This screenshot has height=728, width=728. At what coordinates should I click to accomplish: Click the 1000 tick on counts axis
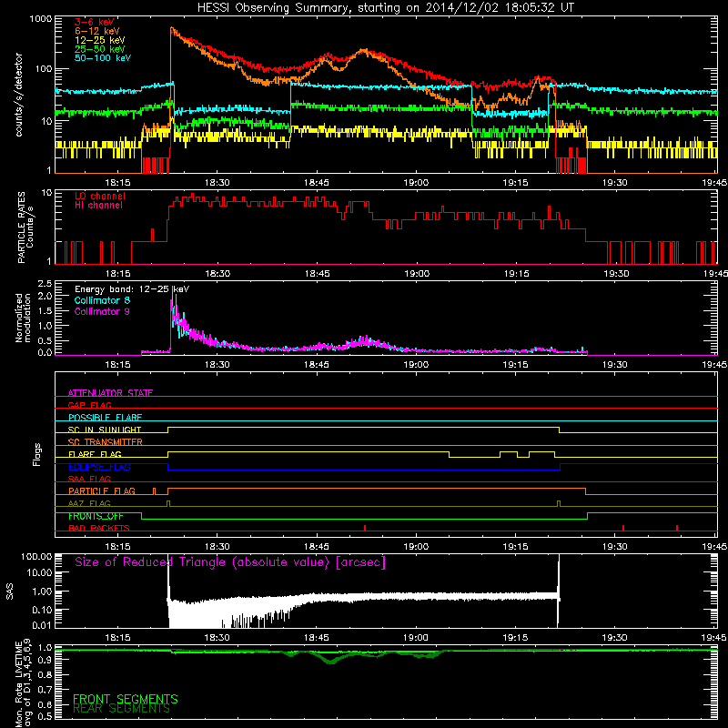coord(40,19)
